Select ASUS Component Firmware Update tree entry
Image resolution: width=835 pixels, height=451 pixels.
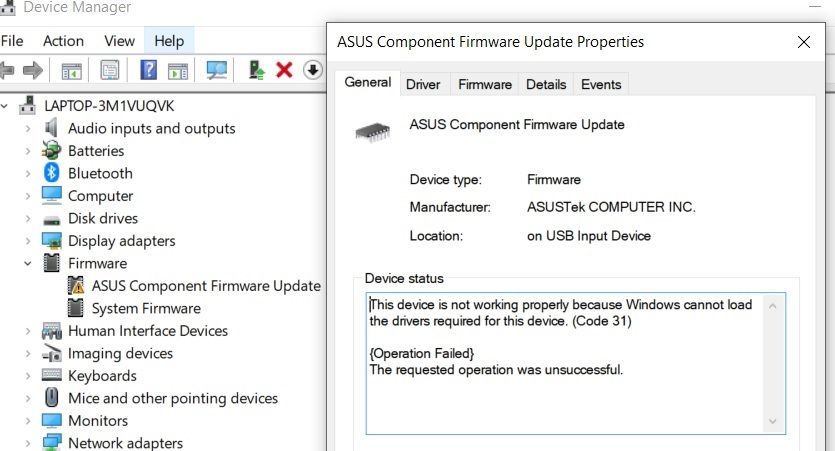pyautogui.click(x=206, y=286)
